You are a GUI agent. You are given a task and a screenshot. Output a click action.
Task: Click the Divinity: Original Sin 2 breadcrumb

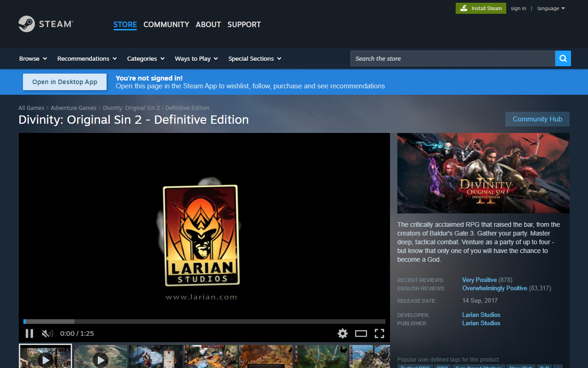156,108
